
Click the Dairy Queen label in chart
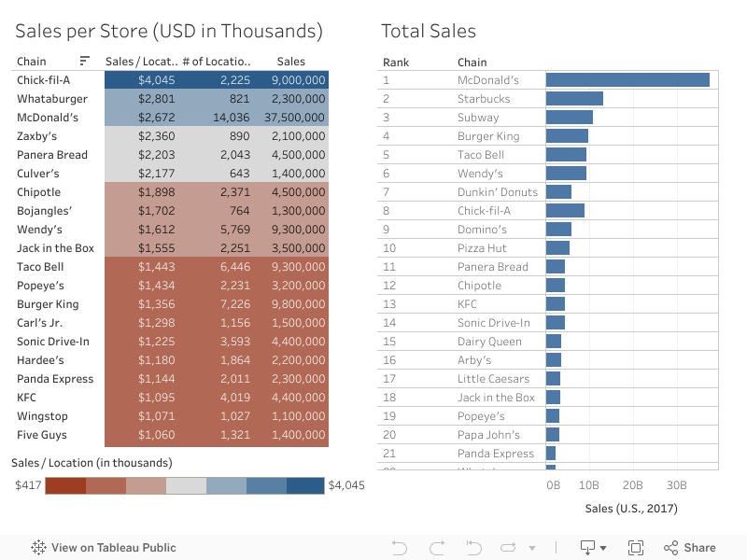coord(489,342)
